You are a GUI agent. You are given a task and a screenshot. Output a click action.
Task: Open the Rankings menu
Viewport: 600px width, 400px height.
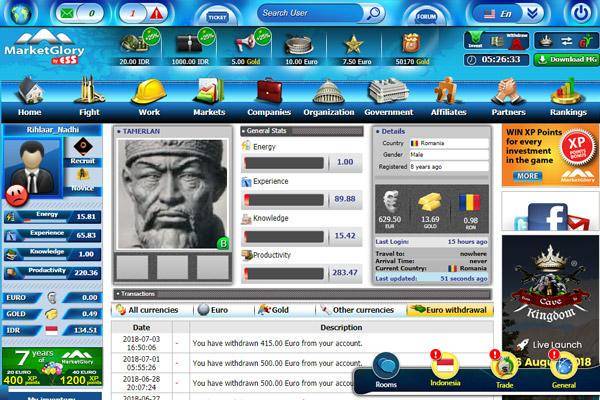(568, 97)
